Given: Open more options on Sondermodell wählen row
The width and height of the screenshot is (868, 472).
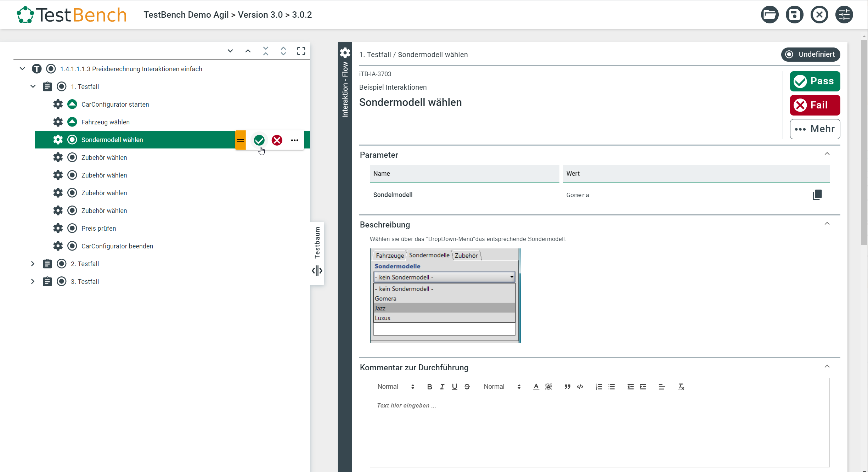Looking at the screenshot, I should [295, 140].
